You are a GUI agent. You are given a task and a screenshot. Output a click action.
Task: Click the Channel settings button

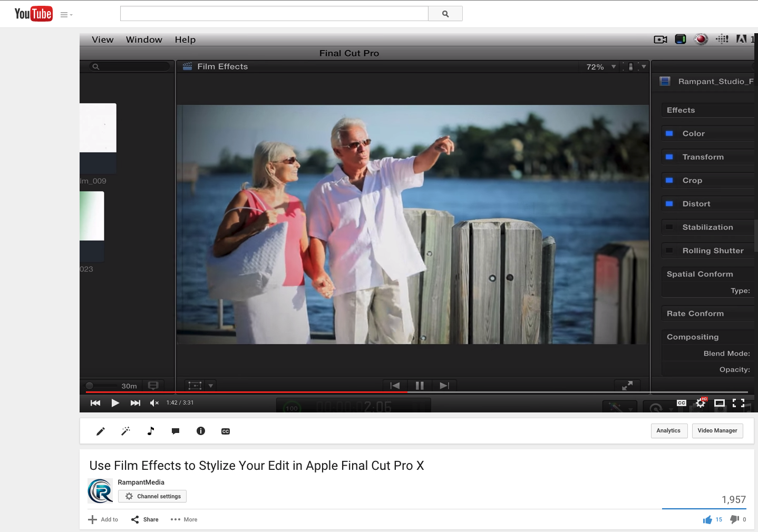(152, 496)
